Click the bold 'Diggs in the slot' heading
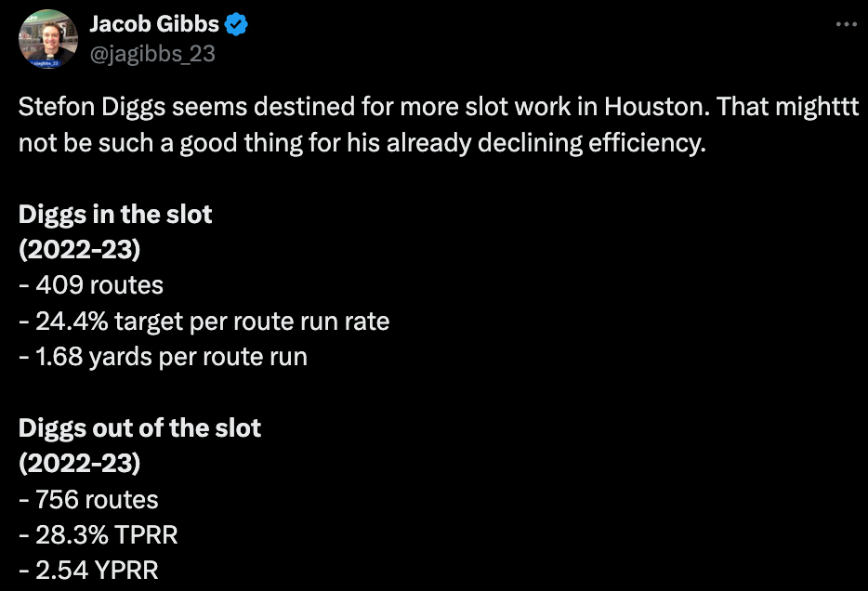This screenshot has width=868, height=591. (x=115, y=214)
